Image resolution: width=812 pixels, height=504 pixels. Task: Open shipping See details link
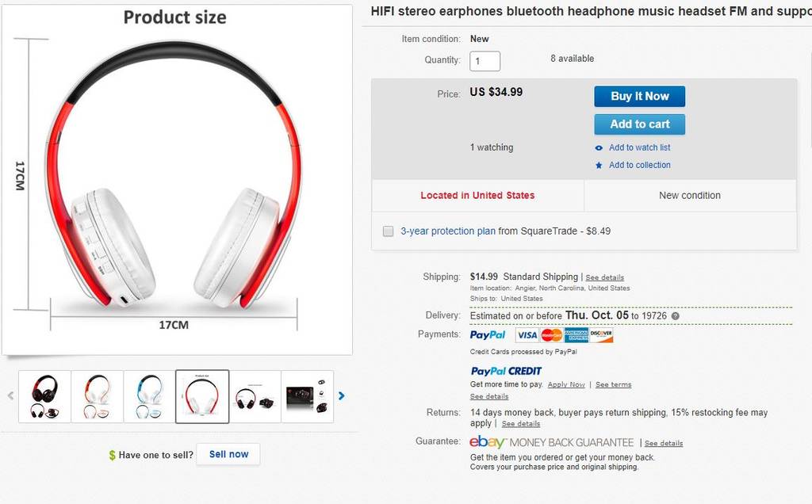coord(604,277)
